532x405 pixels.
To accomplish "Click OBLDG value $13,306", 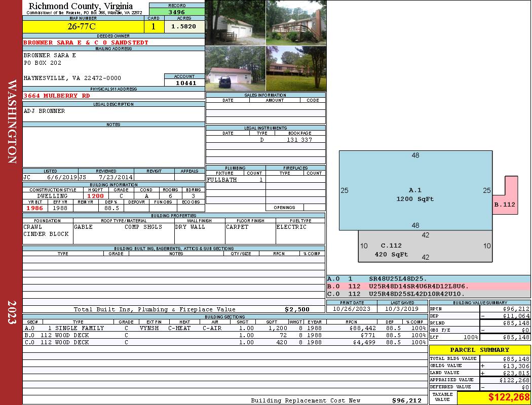I will [x=516, y=366].
